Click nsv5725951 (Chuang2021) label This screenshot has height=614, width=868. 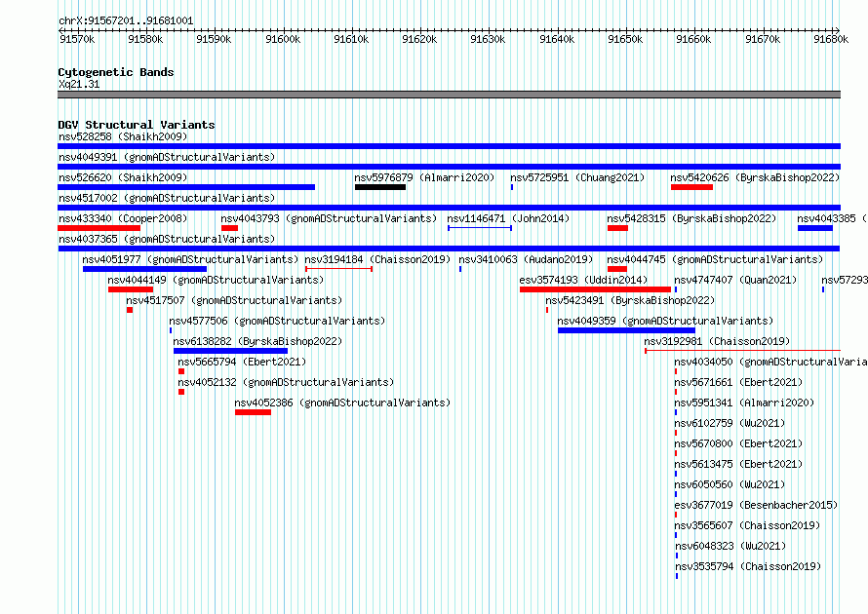pyautogui.click(x=577, y=177)
